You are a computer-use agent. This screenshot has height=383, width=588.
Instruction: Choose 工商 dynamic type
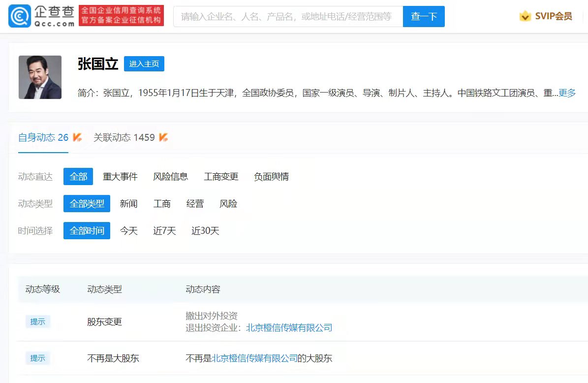pyautogui.click(x=162, y=204)
